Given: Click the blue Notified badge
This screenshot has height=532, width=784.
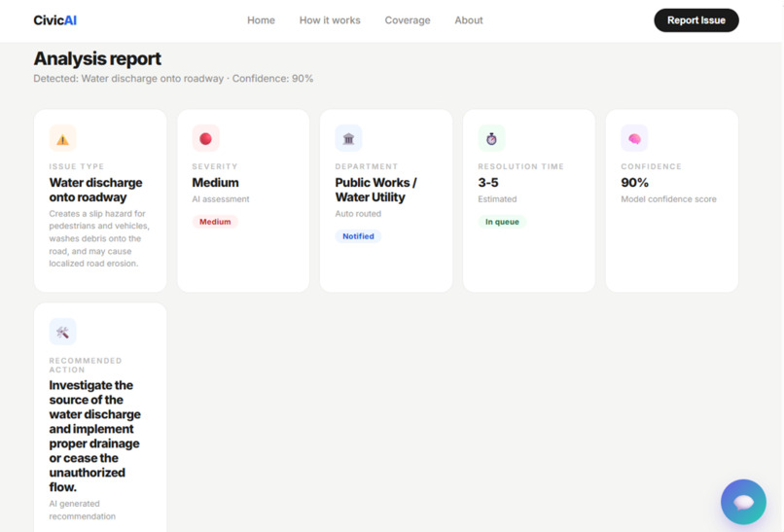Looking at the screenshot, I should (x=358, y=236).
